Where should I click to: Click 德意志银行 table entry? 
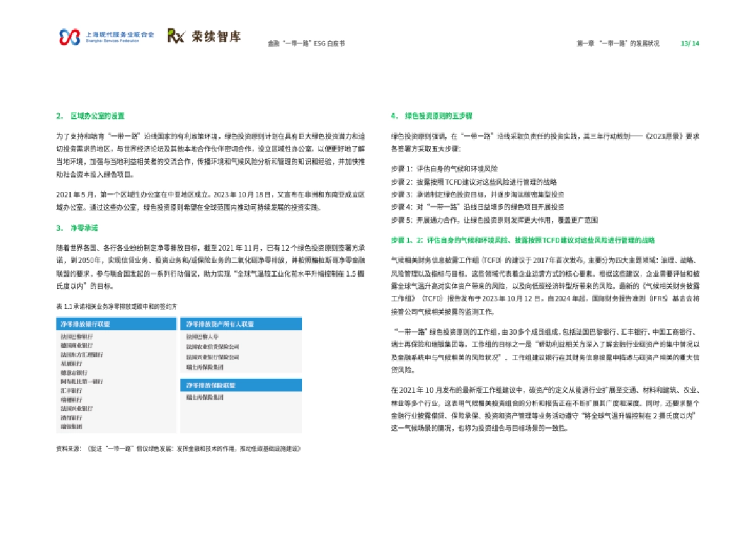click(74, 372)
